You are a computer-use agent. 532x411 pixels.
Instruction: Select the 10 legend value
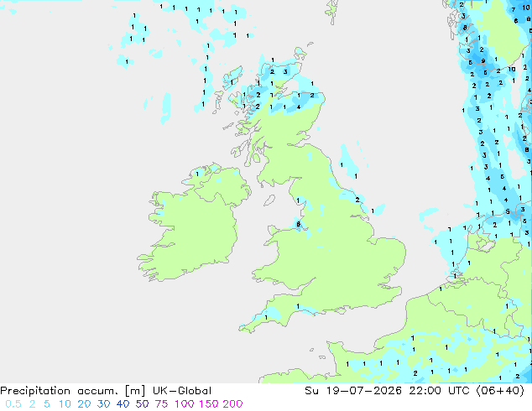pos(65,404)
